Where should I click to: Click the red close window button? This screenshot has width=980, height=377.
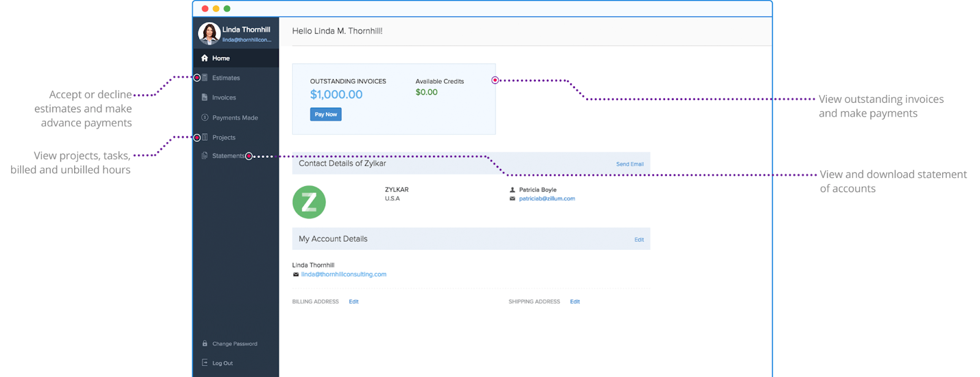pyautogui.click(x=205, y=9)
